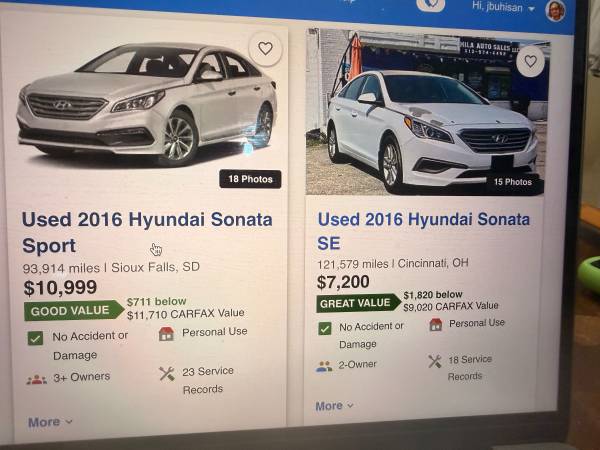
Task: Favorite the Sonata SE listing heart icon
Action: point(530,61)
